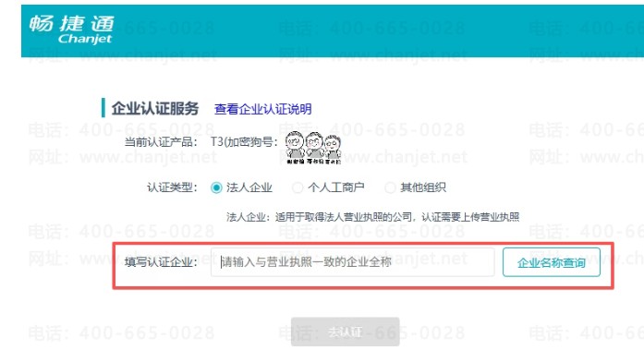Click the 认证类型 label
644x350 pixels.
(x=172, y=187)
